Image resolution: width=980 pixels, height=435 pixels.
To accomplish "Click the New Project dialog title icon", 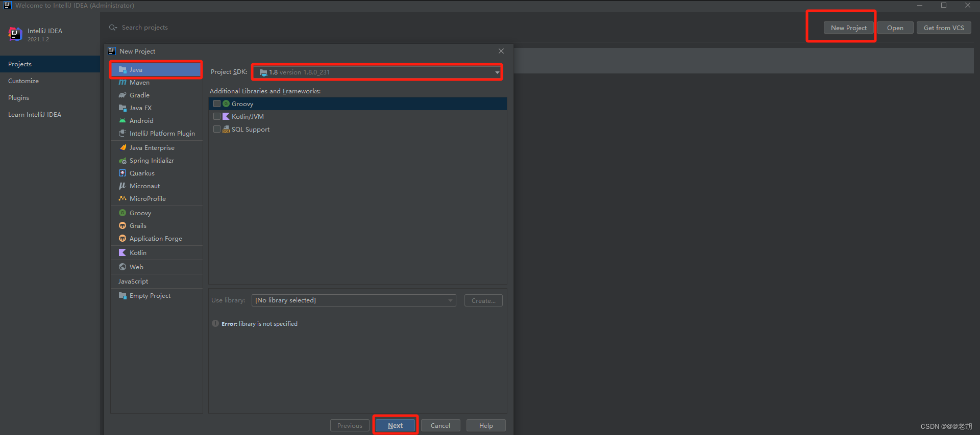I will pyautogui.click(x=112, y=51).
